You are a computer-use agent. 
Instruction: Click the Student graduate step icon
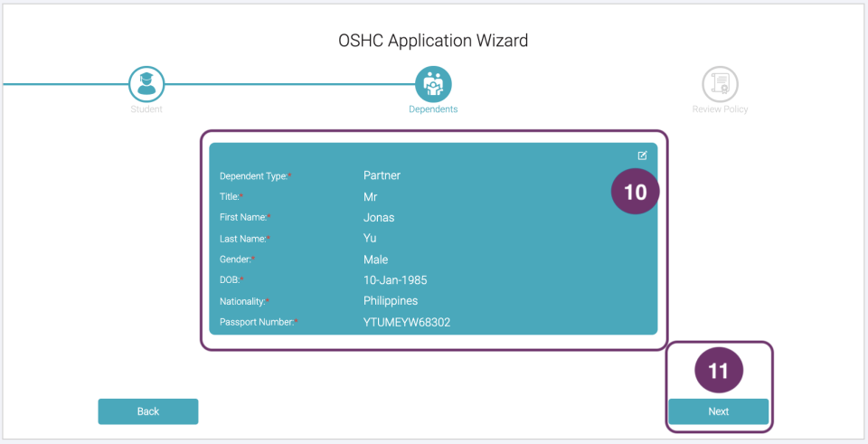(x=146, y=83)
